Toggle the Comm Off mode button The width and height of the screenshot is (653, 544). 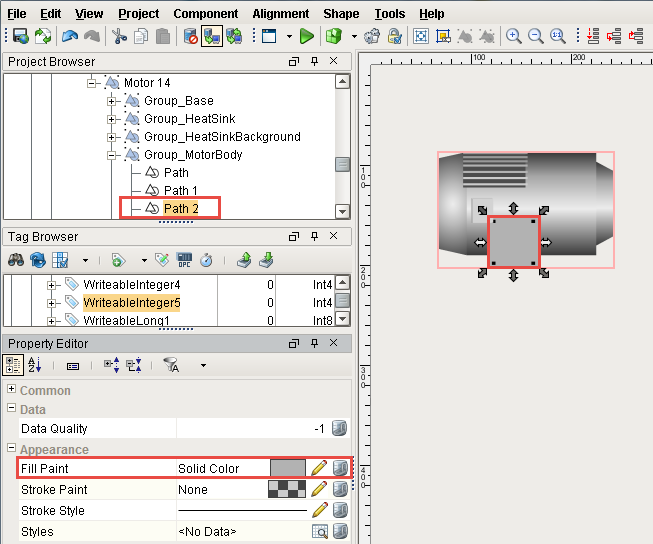(x=191, y=36)
